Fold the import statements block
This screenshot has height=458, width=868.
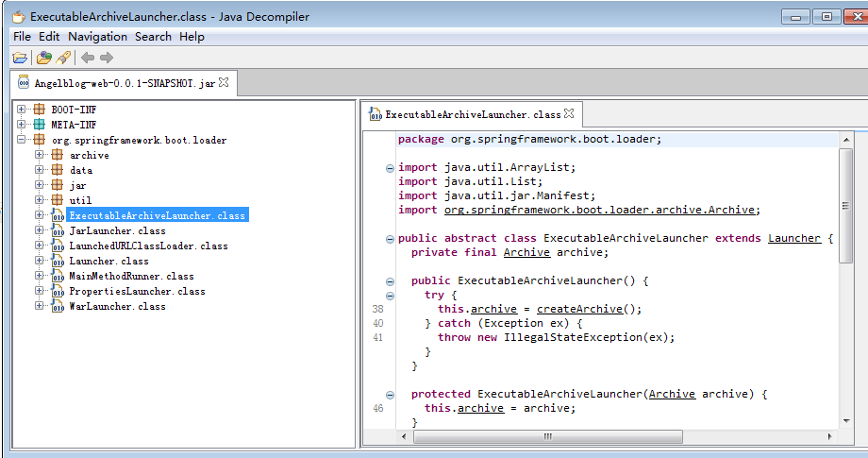coord(390,168)
